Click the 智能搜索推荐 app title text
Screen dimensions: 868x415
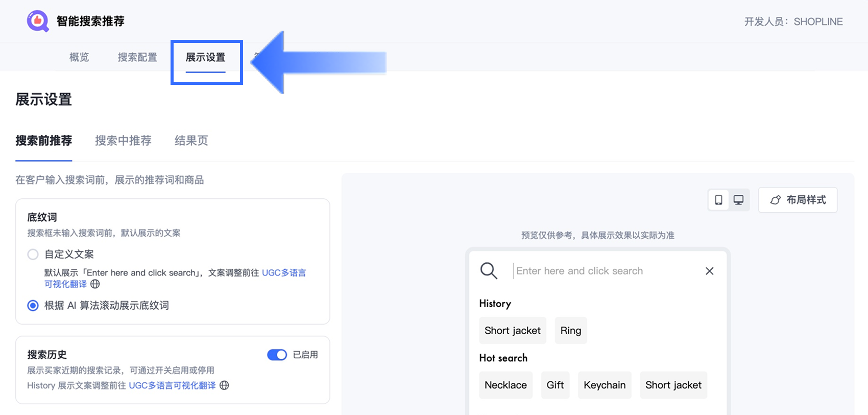[x=90, y=21]
